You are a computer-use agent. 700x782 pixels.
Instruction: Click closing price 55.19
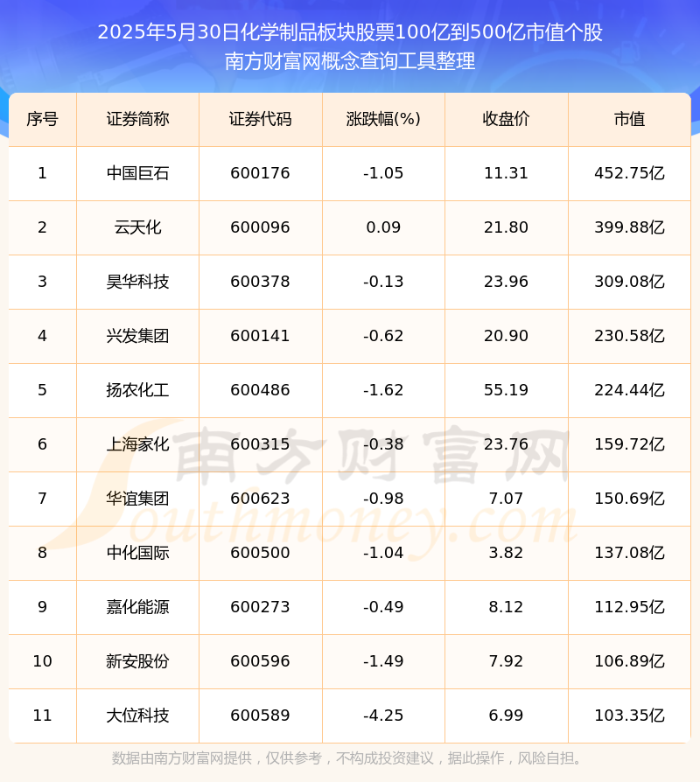(506, 390)
